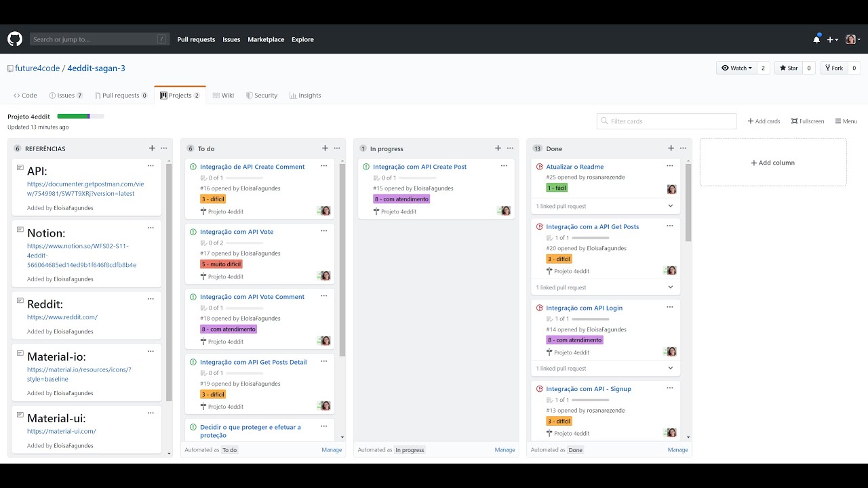The height and width of the screenshot is (488, 868).
Task: Expand linked pull request under Atualizar o Readme
Action: pos(671,206)
